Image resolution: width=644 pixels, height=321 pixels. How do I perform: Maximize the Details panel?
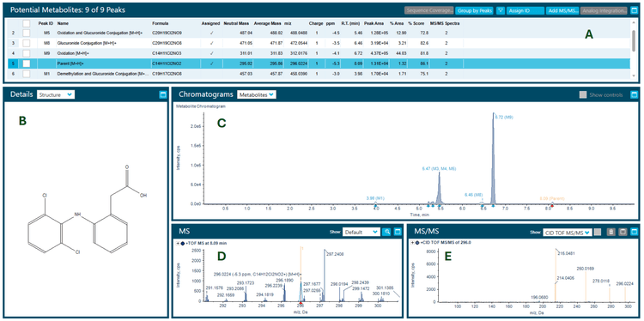(x=162, y=94)
